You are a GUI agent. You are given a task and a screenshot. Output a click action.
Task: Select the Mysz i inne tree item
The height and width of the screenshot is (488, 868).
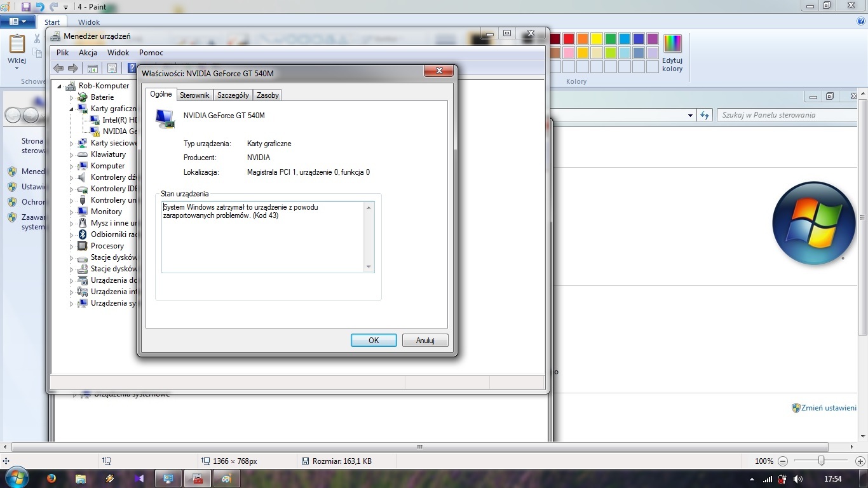tap(108, 223)
